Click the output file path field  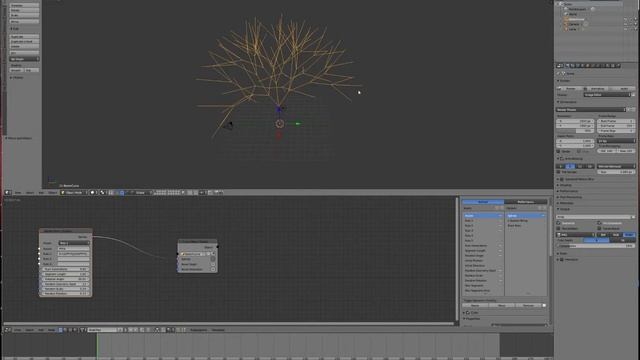coord(592,217)
